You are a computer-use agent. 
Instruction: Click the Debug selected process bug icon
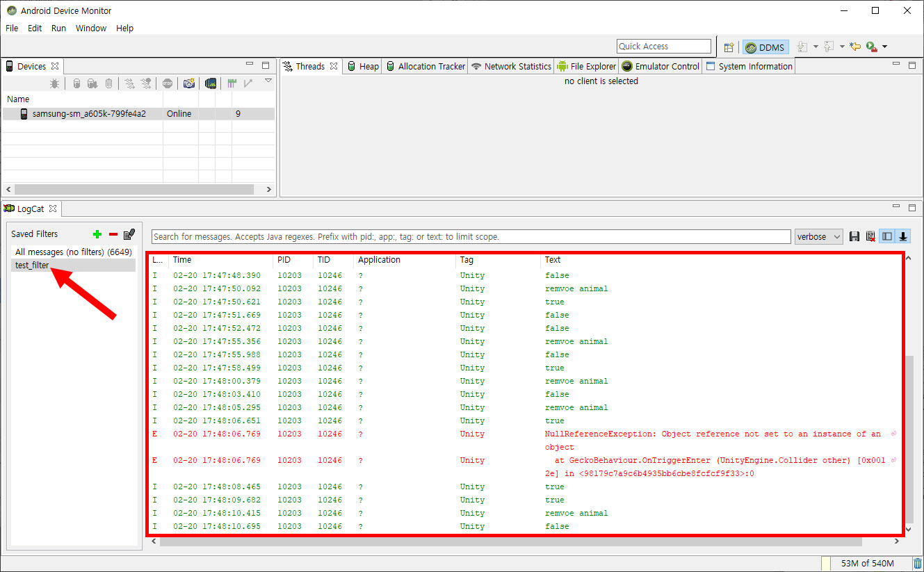click(55, 83)
